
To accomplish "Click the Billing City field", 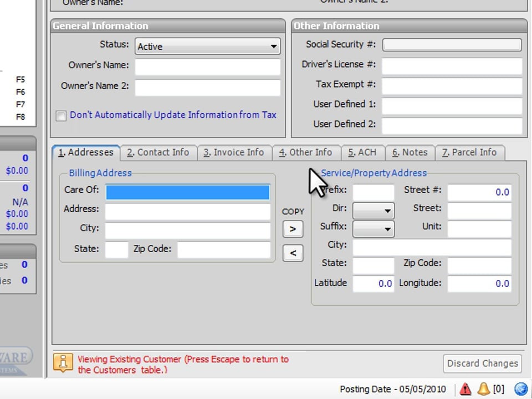I will [188, 231].
